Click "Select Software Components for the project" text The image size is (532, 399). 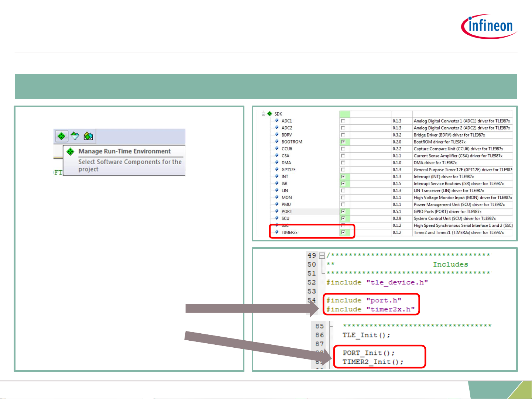130,165
